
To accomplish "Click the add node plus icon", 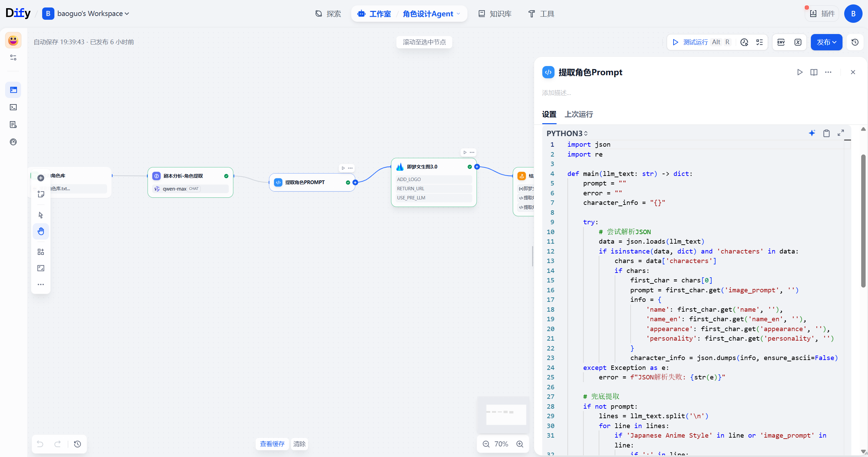I will click(41, 178).
